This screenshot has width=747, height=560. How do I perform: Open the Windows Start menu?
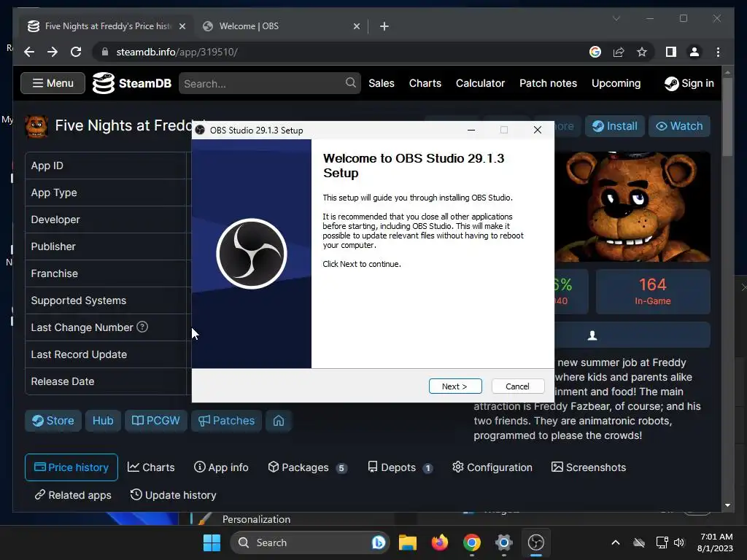pos(212,542)
